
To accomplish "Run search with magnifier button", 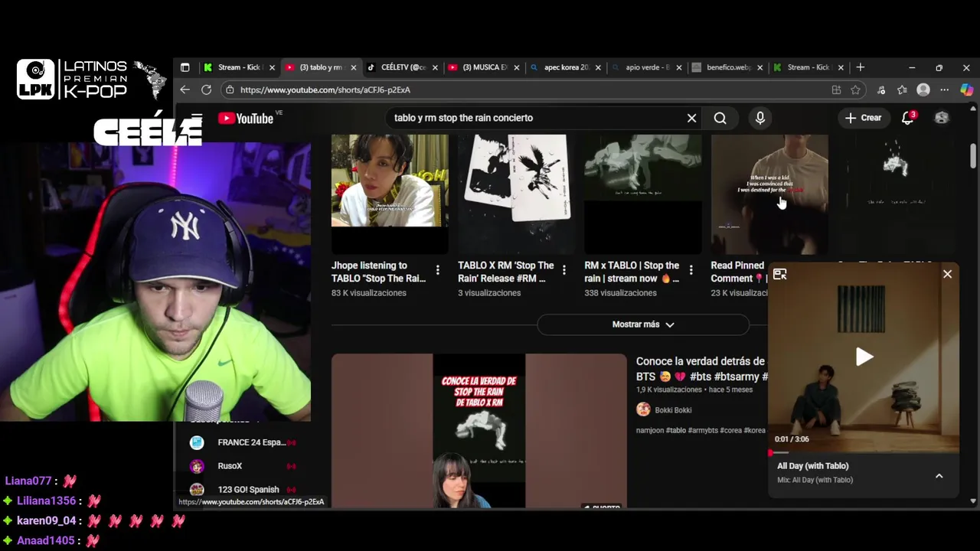I will point(720,118).
